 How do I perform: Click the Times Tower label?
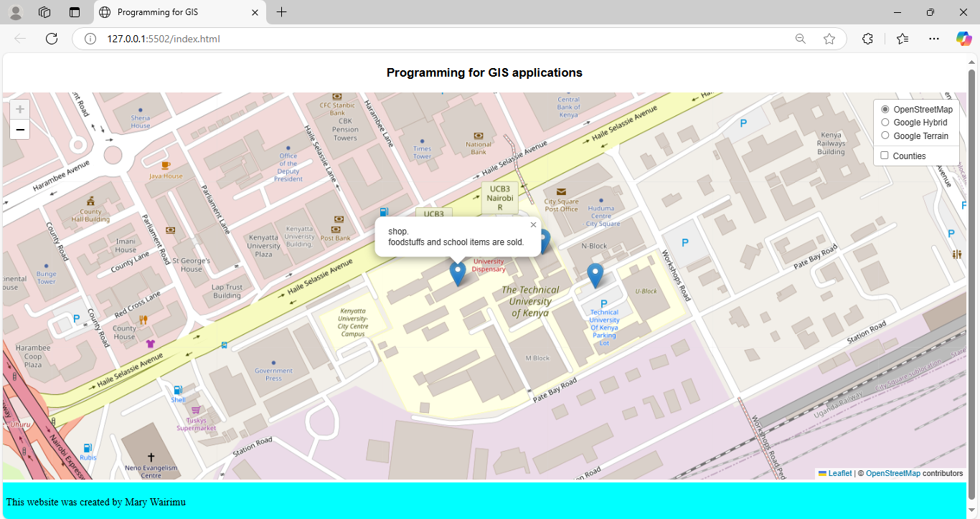click(x=422, y=153)
